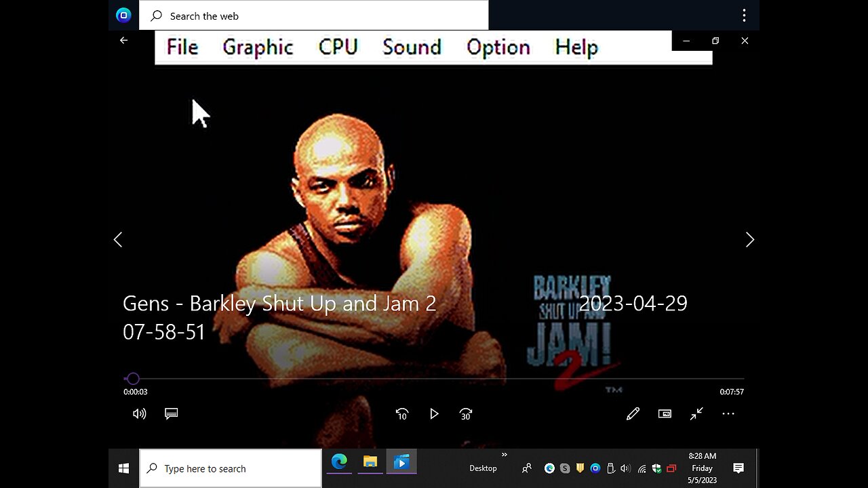Click the 0:00:03 elapsed time label

pyautogui.click(x=136, y=392)
